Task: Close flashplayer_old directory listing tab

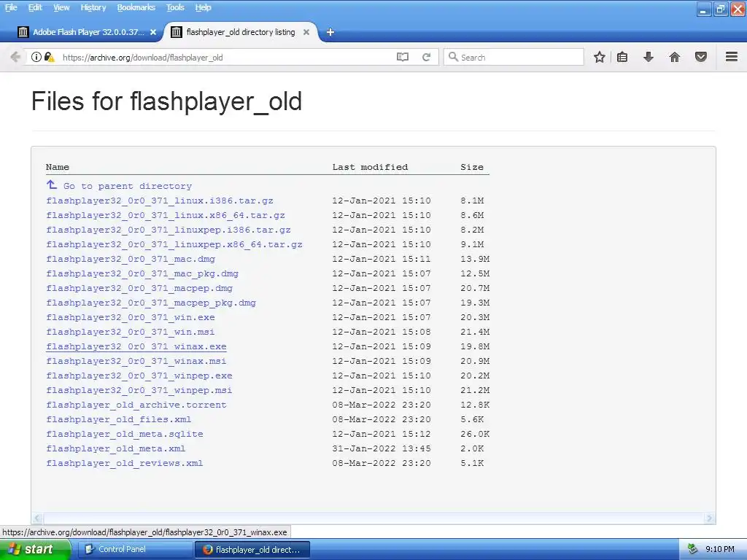Action: coord(306,32)
